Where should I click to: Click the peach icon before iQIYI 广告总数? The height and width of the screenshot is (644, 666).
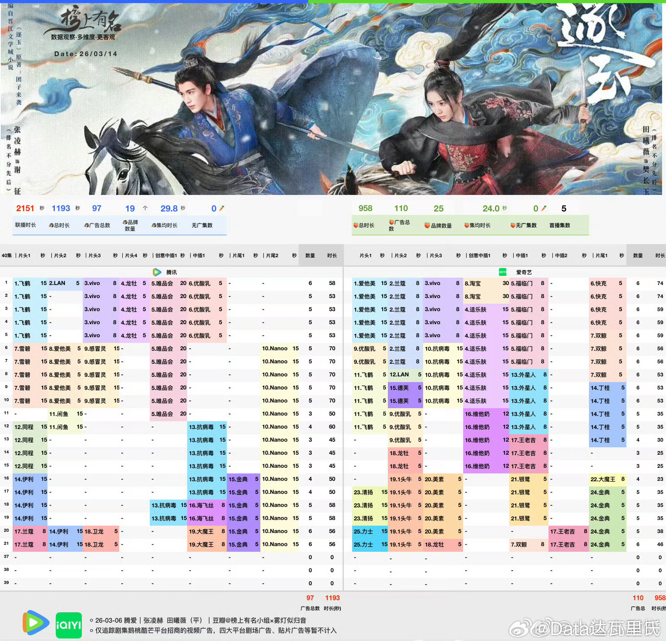391,222
